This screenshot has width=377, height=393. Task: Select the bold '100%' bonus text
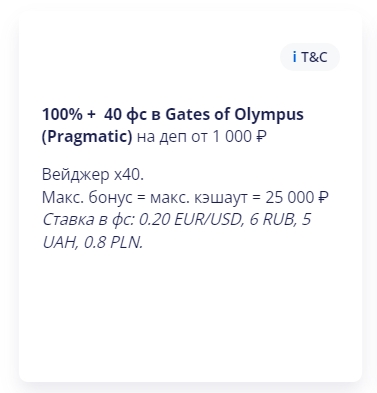coord(62,115)
